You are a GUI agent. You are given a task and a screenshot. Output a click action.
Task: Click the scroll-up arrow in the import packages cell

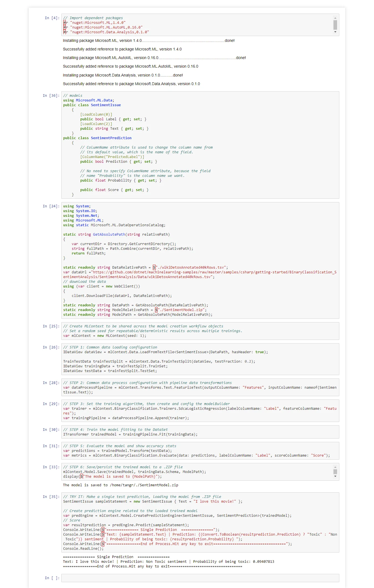coord(335,18)
